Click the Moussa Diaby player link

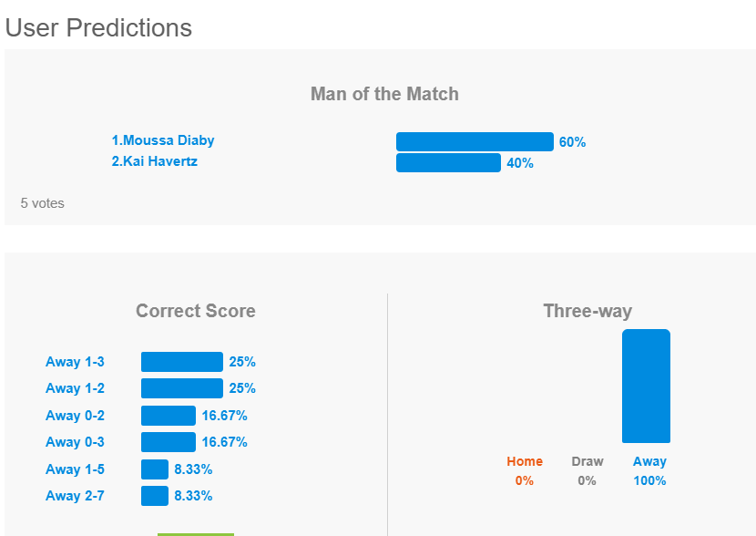click(x=163, y=140)
